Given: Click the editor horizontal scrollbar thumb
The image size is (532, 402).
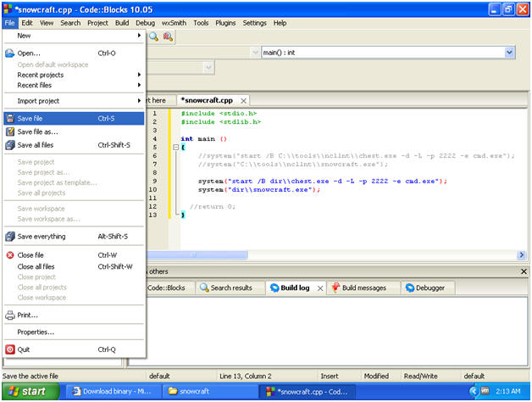Looking at the screenshot, I should click(197, 254).
